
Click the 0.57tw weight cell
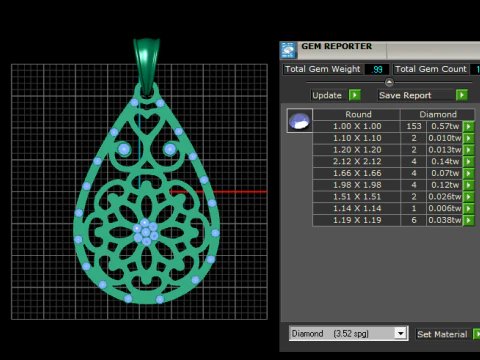tap(445, 126)
